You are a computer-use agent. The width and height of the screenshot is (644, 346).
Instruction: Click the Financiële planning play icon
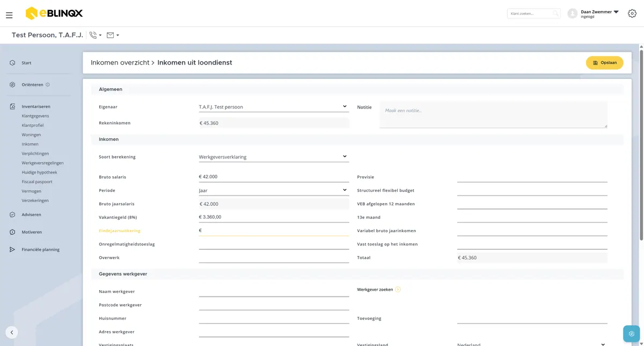[x=12, y=250]
